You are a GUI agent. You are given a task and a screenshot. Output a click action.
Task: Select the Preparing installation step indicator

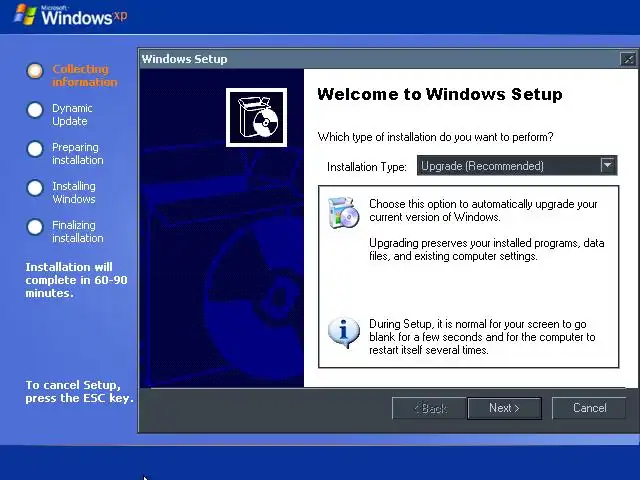click(x=35, y=149)
